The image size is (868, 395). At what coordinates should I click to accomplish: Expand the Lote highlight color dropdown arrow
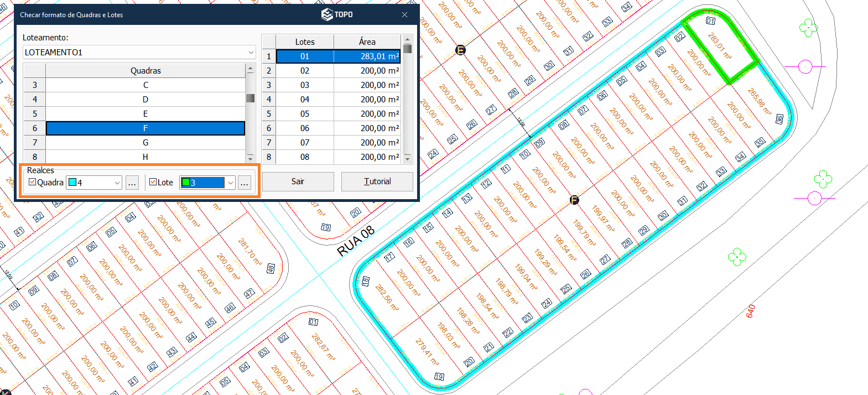click(231, 183)
